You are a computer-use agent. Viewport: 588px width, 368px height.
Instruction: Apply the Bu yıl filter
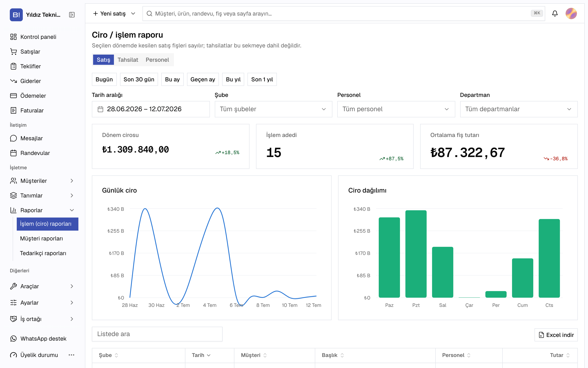tap(233, 79)
